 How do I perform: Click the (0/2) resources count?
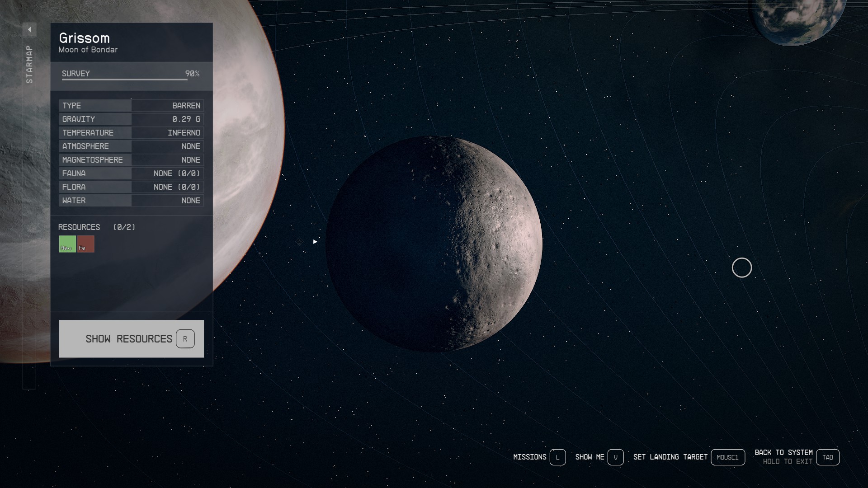[x=124, y=227]
